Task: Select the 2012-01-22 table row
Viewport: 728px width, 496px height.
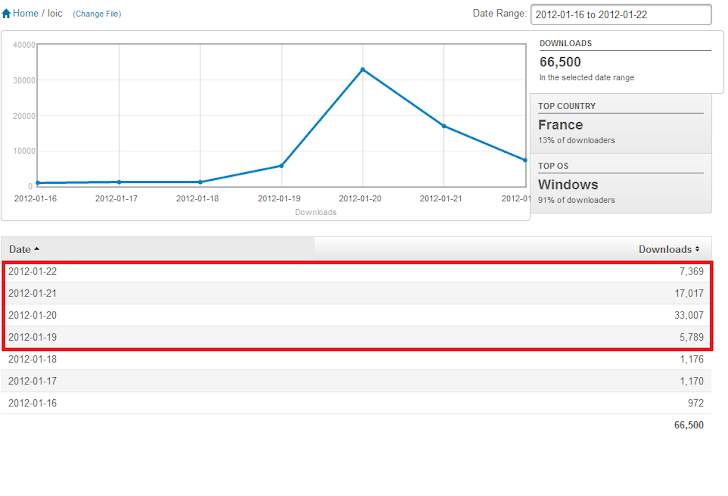Action: tap(357, 272)
